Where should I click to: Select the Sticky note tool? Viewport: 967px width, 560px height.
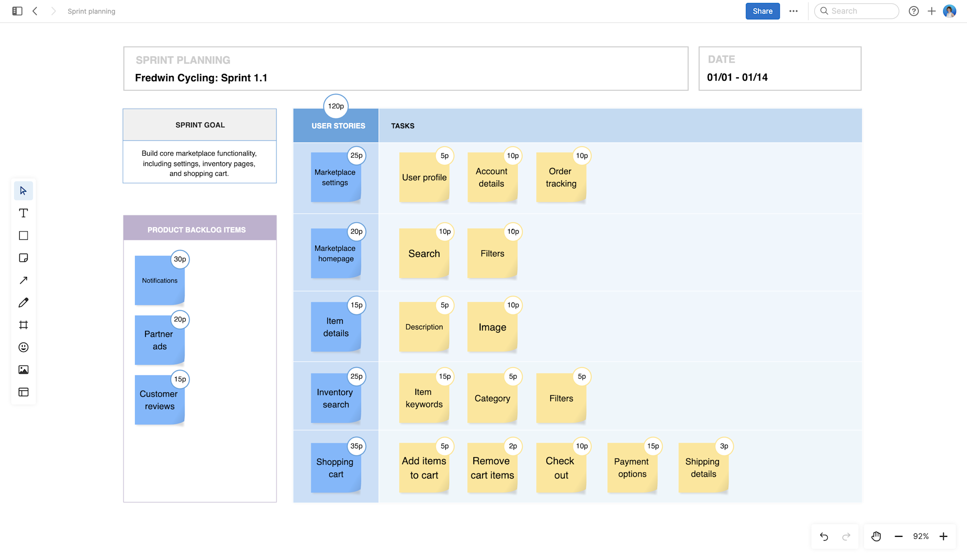click(23, 258)
